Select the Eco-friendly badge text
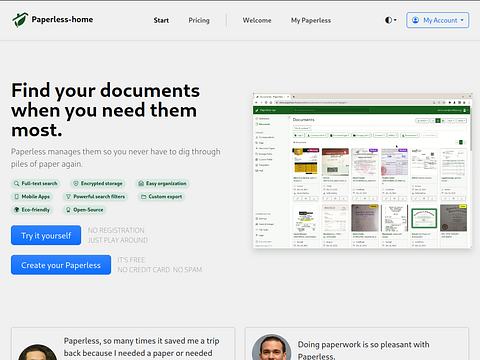Image resolution: width=480 pixels, height=360 pixels. click(x=36, y=210)
